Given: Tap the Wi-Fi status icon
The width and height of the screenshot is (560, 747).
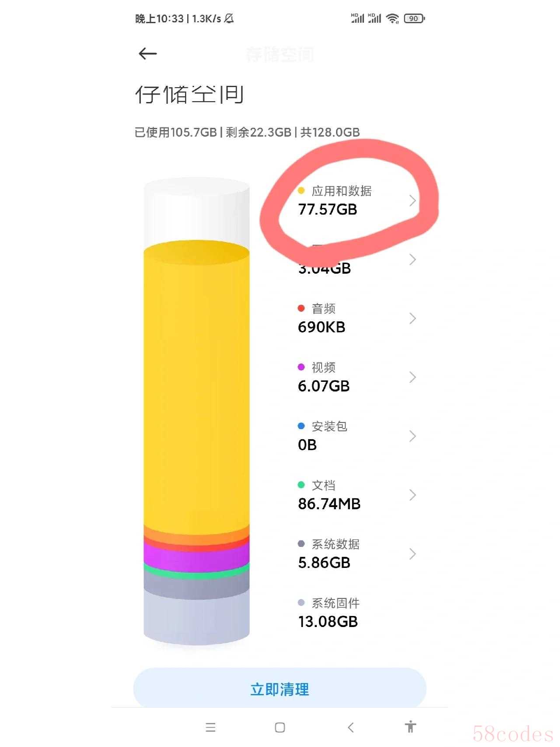Looking at the screenshot, I should tap(393, 18).
